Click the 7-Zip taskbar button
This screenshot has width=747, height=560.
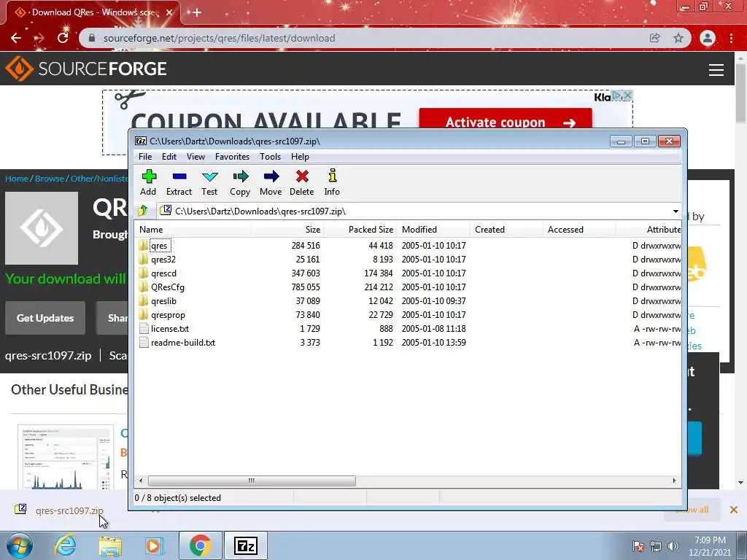[x=246, y=545]
